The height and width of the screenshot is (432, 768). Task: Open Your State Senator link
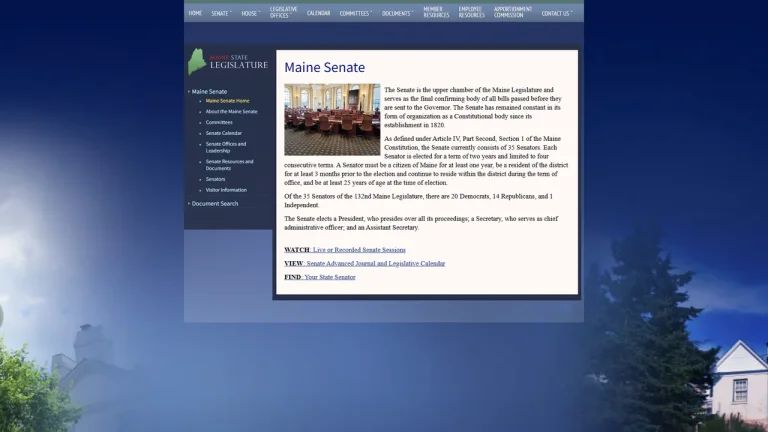tap(330, 277)
